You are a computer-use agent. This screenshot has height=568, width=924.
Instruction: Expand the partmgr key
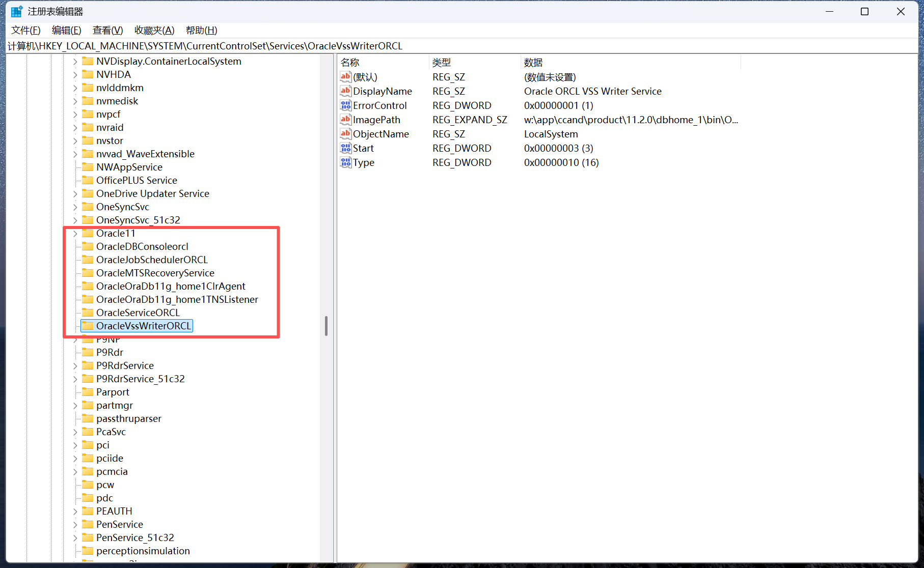tap(75, 405)
